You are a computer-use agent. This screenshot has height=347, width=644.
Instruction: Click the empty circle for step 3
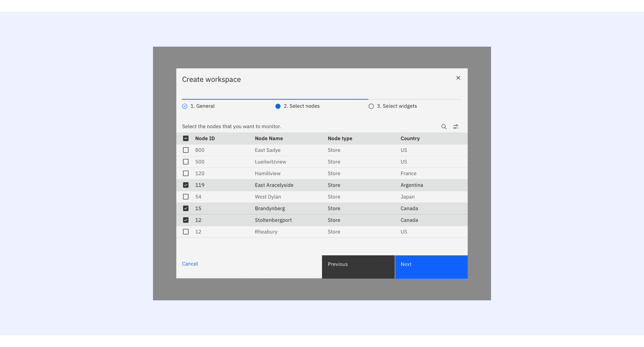[x=371, y=106]
